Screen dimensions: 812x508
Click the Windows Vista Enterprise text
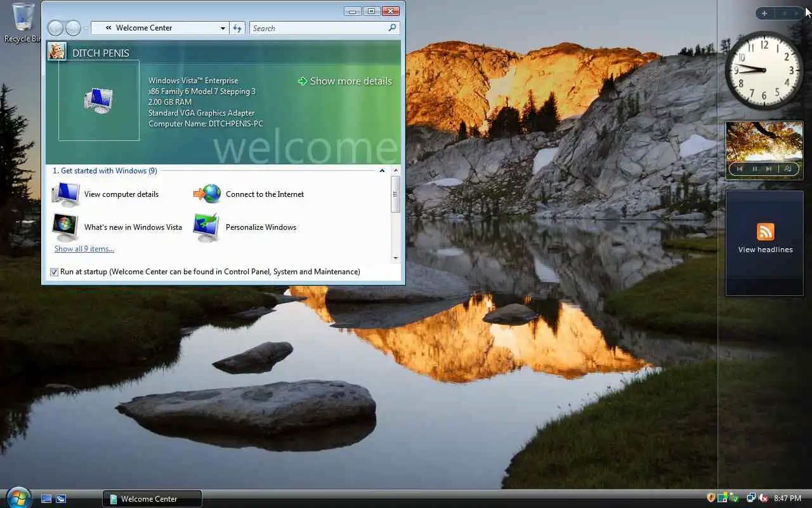(x=193, y=81)
